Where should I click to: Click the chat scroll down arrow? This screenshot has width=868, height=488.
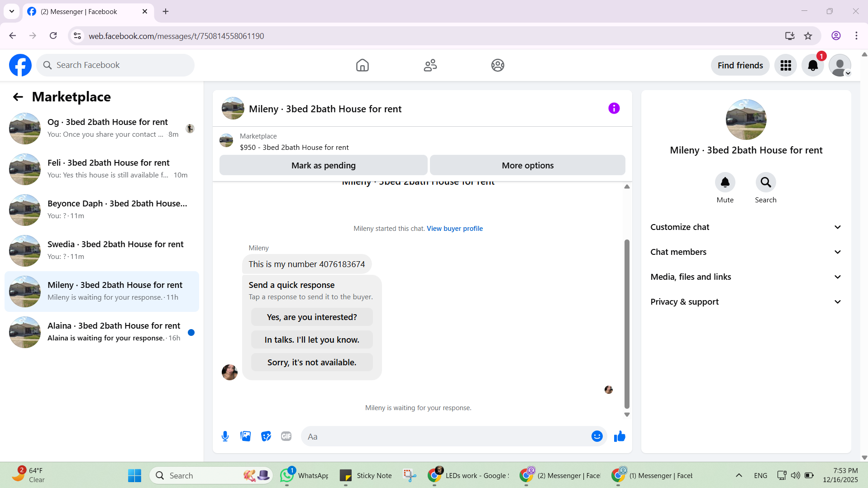627,415
